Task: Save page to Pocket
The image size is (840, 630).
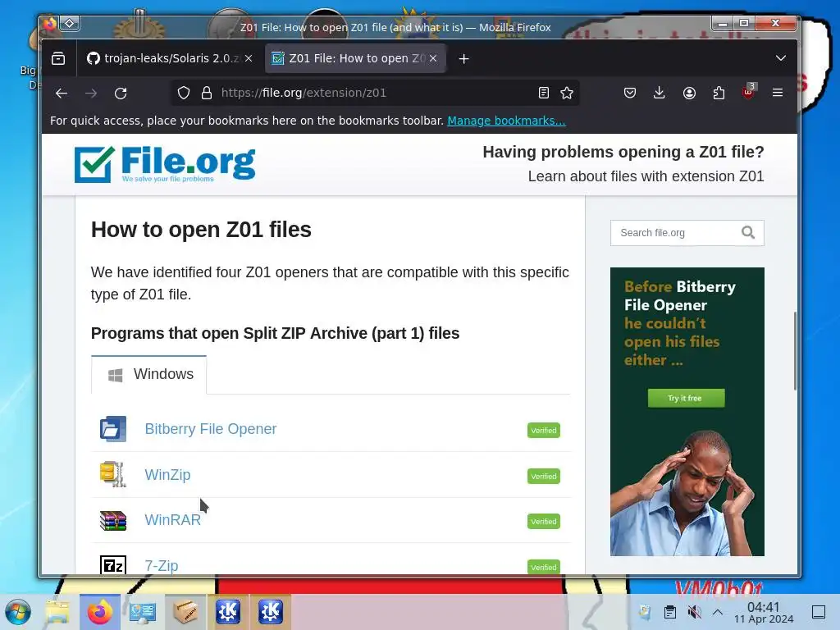Action: 630,94
